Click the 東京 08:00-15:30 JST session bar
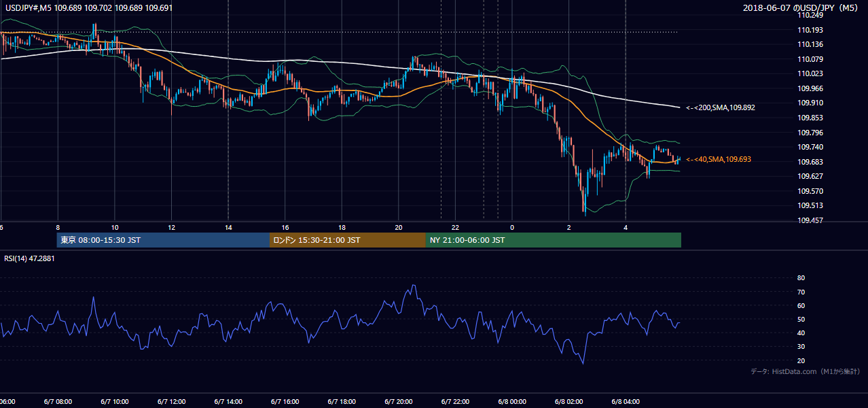 (163, 240)
